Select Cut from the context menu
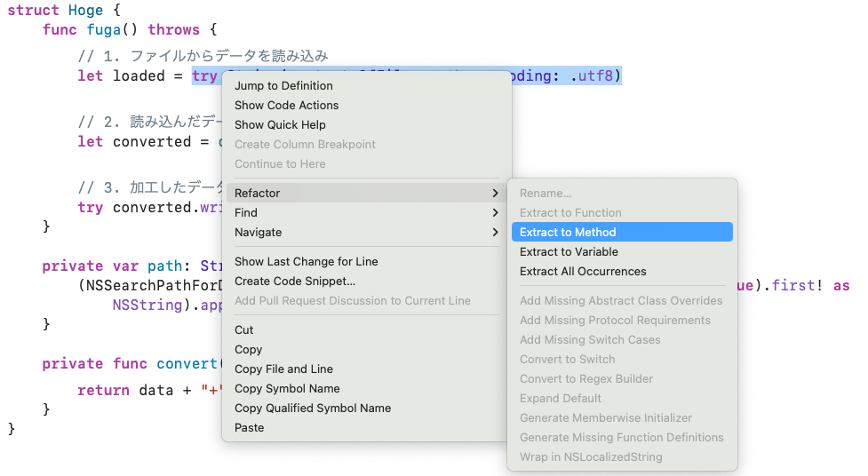868x476 pixels. tap(366, 329)
